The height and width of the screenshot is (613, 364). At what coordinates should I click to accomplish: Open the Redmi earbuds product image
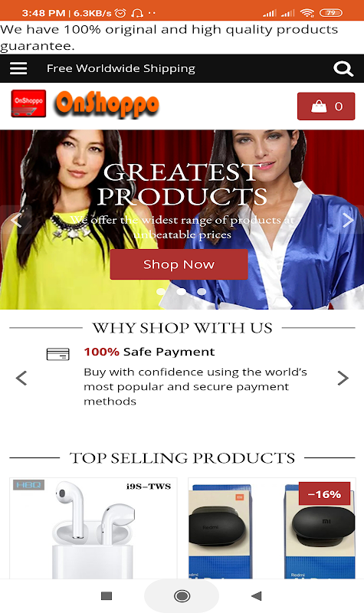click(272, 528)
